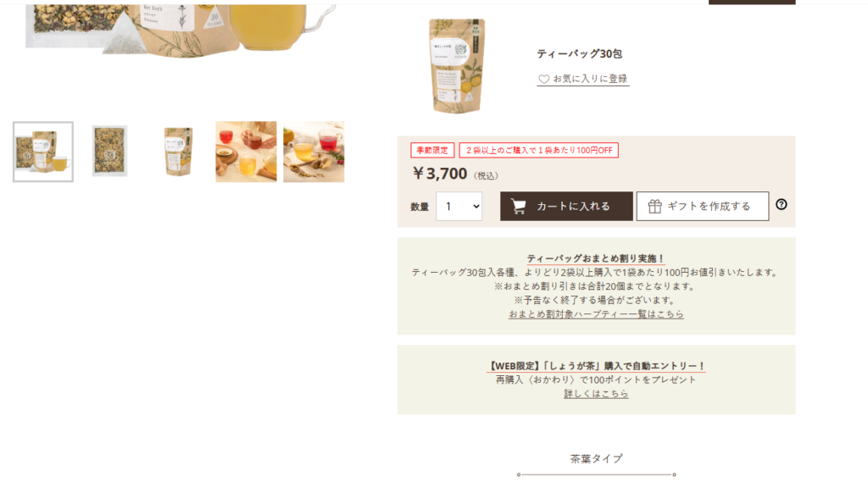Open おまとめ割対象ハーブティー一覧はこちら link
This screenshot has height=504, width=868.
coord(596,314)
